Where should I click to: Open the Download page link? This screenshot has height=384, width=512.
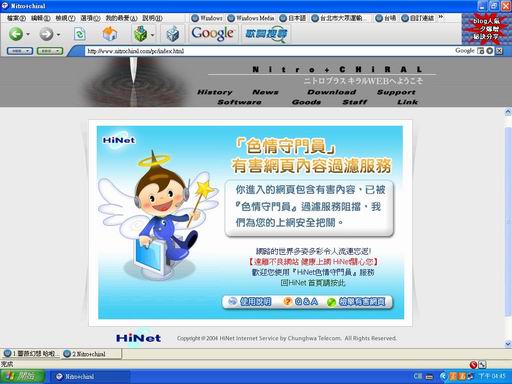click(x=332, y=92)
